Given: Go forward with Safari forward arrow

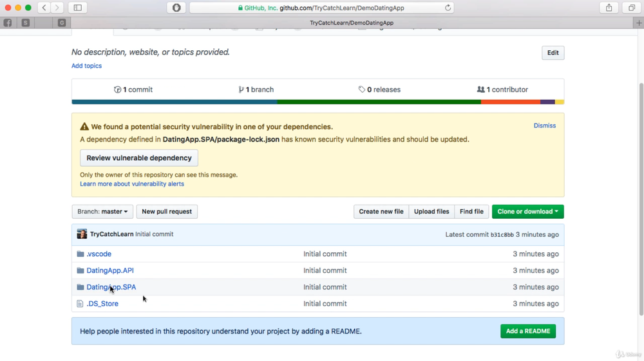Looking at the screenshot, I should 57,7.
